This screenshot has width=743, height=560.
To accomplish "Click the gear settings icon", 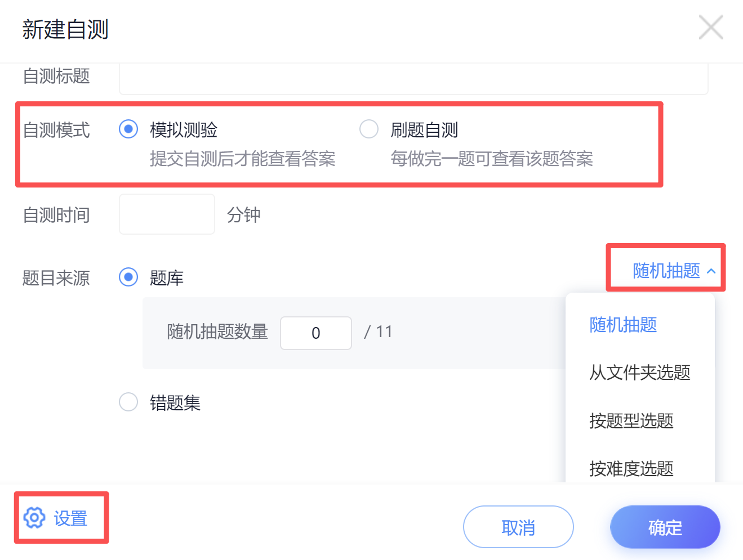I will point(34,518).
